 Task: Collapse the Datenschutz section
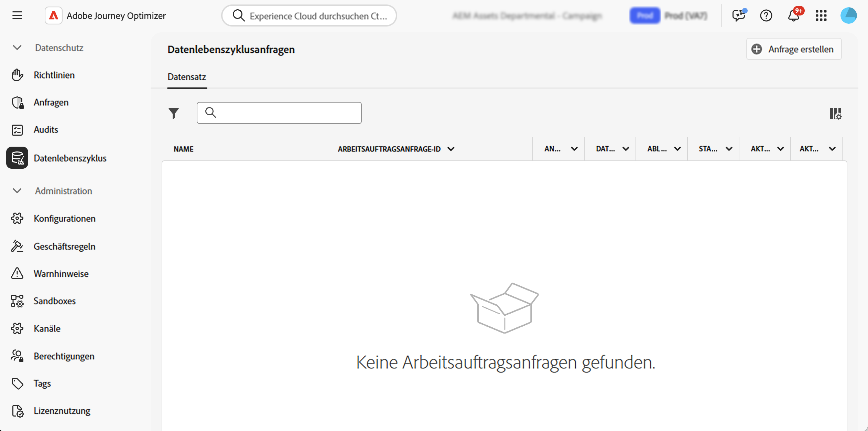(x=17, y=48)
